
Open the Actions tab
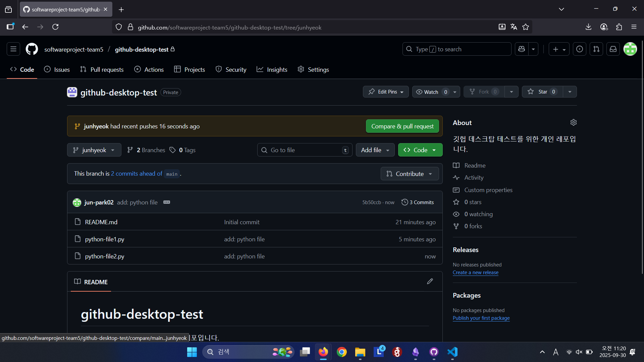[x=149, y=70]
